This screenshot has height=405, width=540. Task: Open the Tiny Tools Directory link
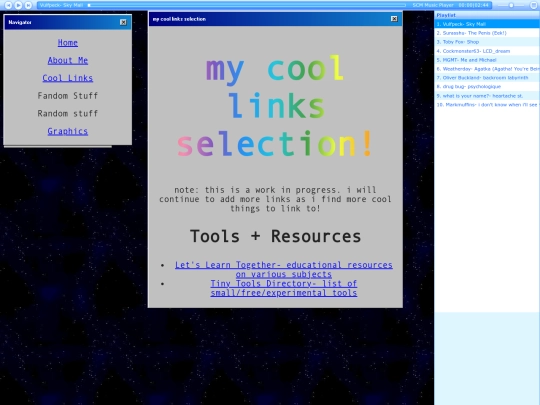[x=283, y=288]
